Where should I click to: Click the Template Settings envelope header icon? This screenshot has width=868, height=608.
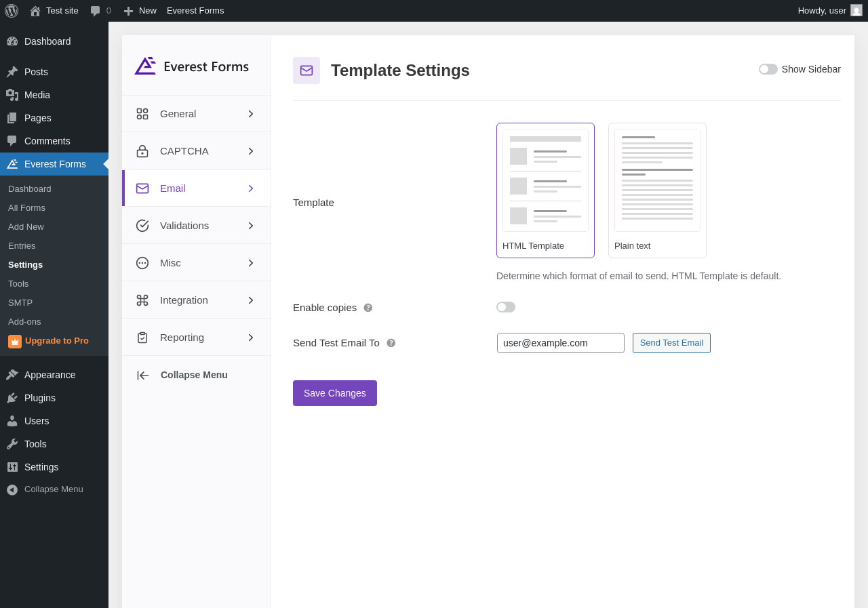click(307, 70)
